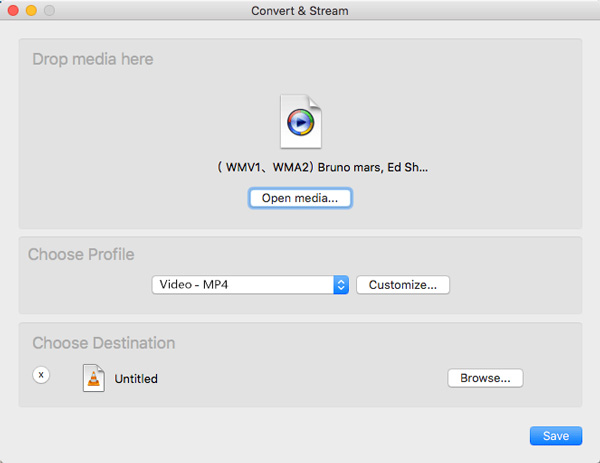The width and height of the screenshot is (600, 463).
Task: Close the Convert & Stream window
Action: pyautogui.click(x=13, y=10)
